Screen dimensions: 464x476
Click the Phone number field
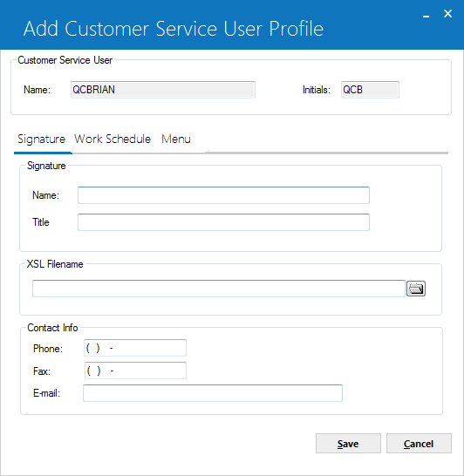coord(135,348)
